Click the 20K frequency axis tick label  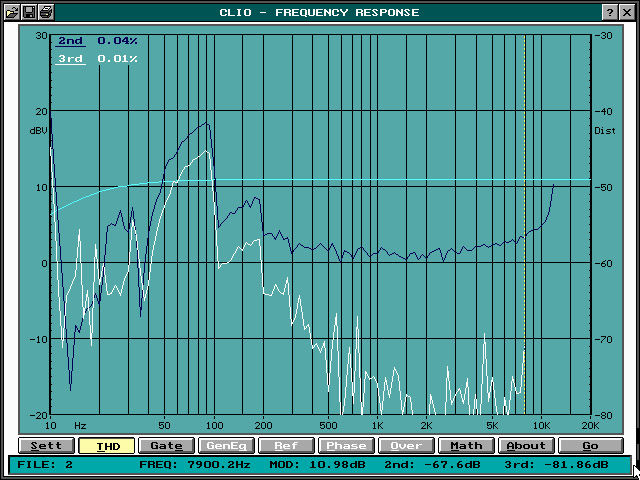point(590,426)
